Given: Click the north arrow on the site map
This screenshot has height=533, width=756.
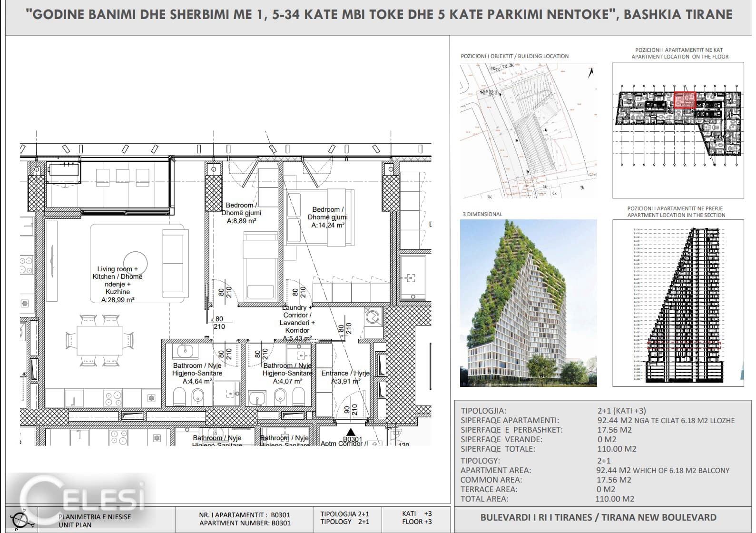Looking at the screenshot, I should [591, 73].
